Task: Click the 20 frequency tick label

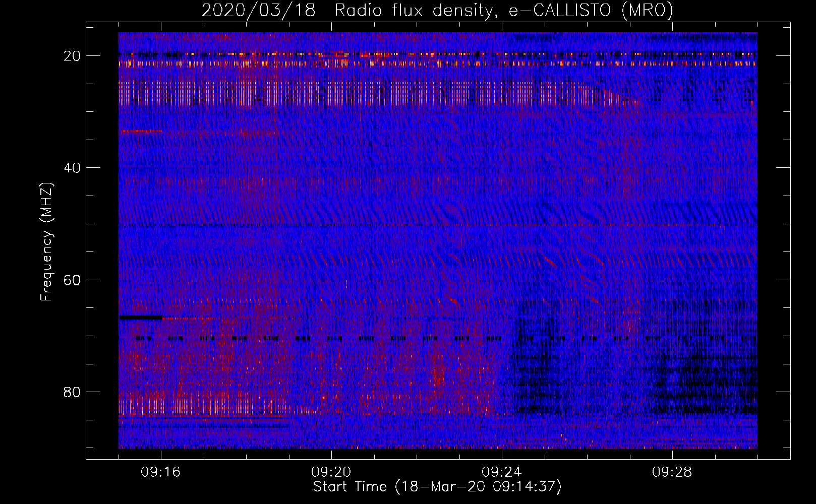Action: 73,55
